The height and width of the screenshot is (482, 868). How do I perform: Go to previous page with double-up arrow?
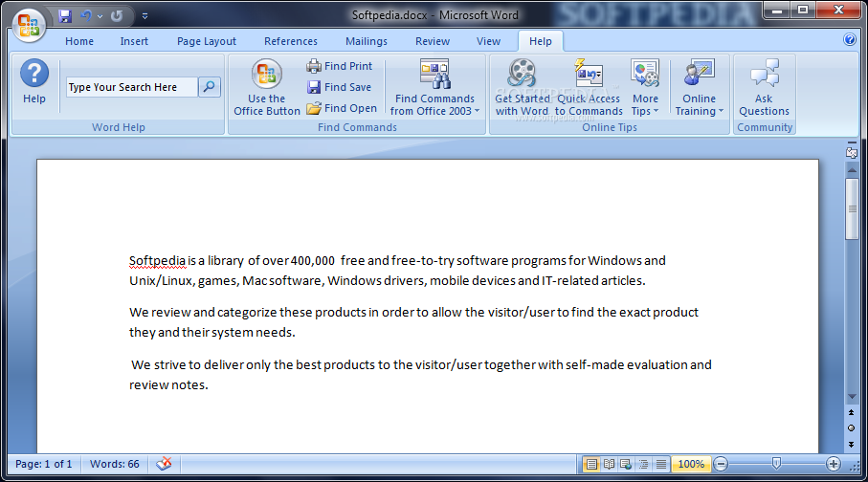pos(852,412)
